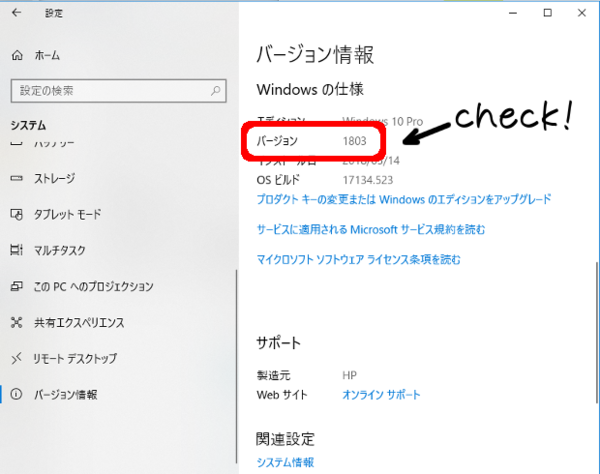Screen dimensions: 600x474
Task: Select the info circle icon for バージョン情報
Action: click(x=16, y=394)
